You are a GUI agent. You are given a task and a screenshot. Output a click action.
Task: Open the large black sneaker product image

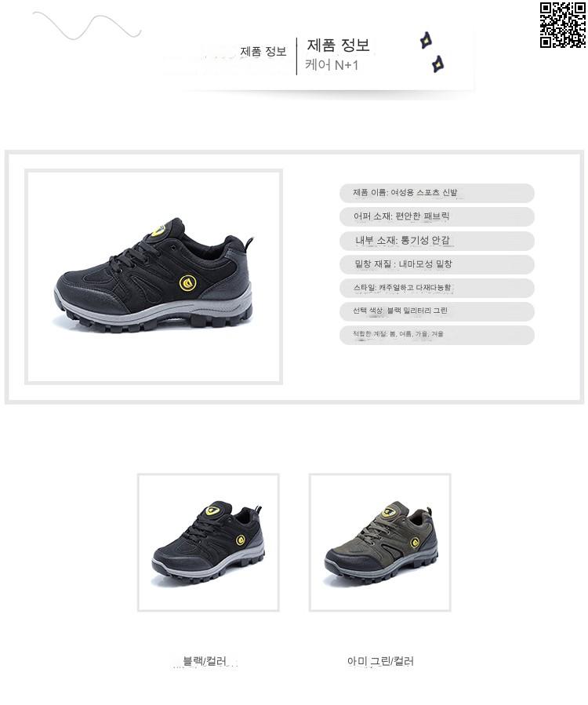point(154,277)
